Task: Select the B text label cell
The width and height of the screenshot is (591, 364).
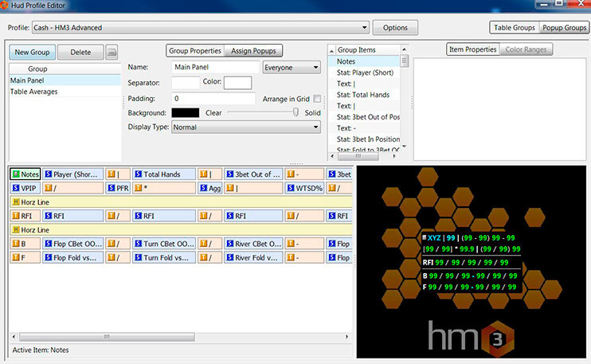Action: click(25, 244)
